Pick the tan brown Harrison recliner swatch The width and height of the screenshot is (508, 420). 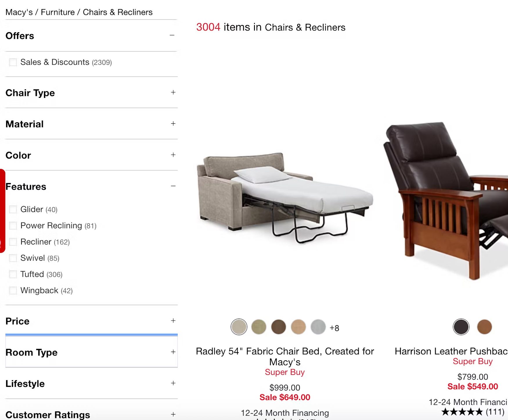tap(484, 327)
